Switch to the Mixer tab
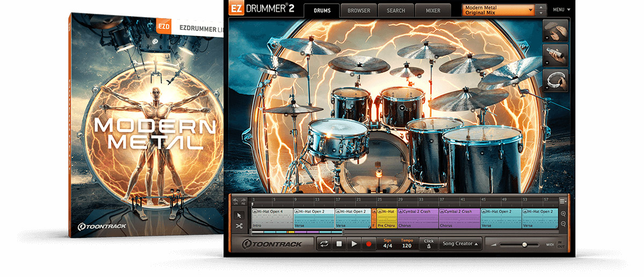The width and height of the screenshot is (644, 277). (x=433, y=10)
